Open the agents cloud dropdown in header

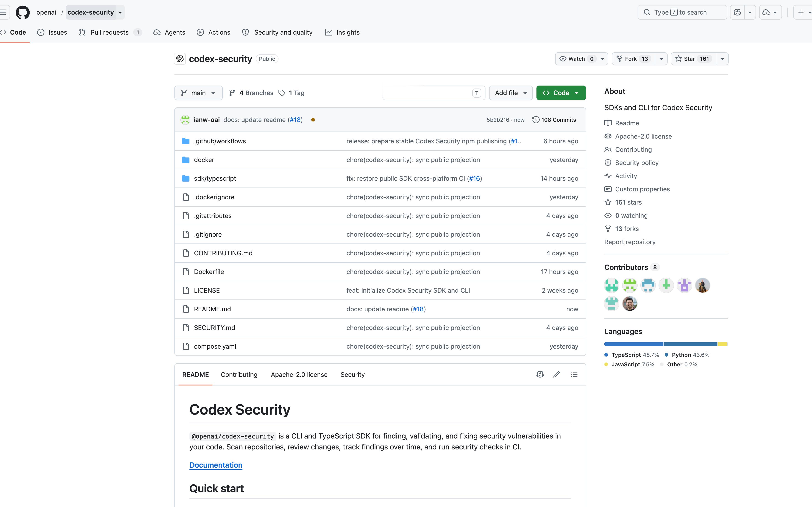tap(770, 13)
